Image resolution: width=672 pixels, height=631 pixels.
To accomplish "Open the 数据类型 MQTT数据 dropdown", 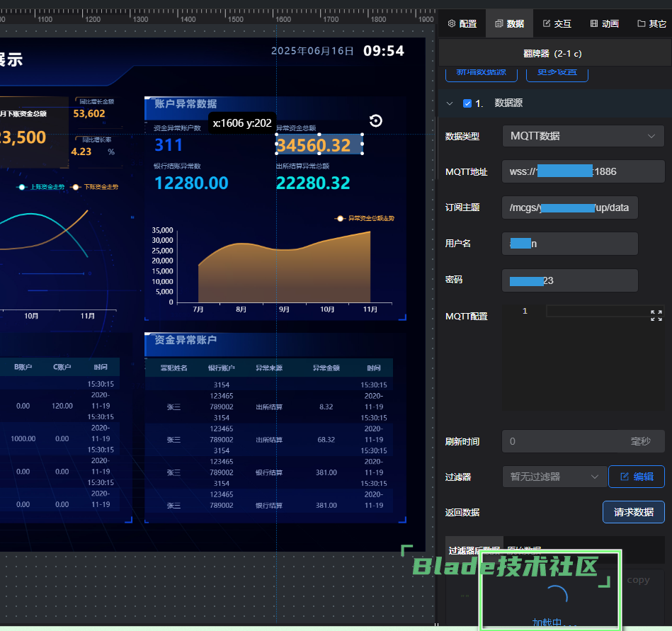I will click(583, 136).
